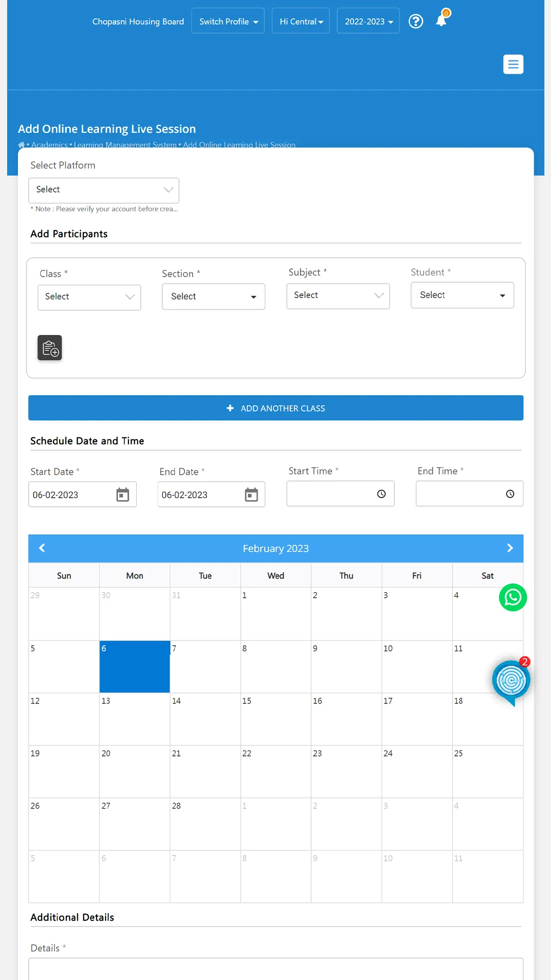Open the Subject dropdown
This screenshot has width=551, height=980.
coord(338,296)
